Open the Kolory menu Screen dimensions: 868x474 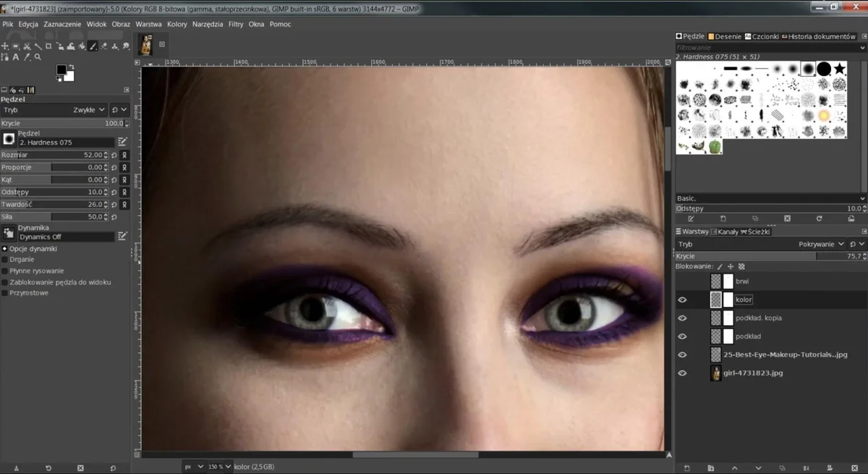177,24
